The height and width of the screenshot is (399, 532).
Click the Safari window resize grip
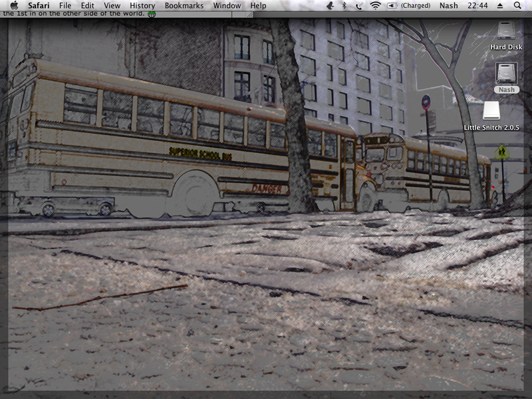click(x=249, y=14)
